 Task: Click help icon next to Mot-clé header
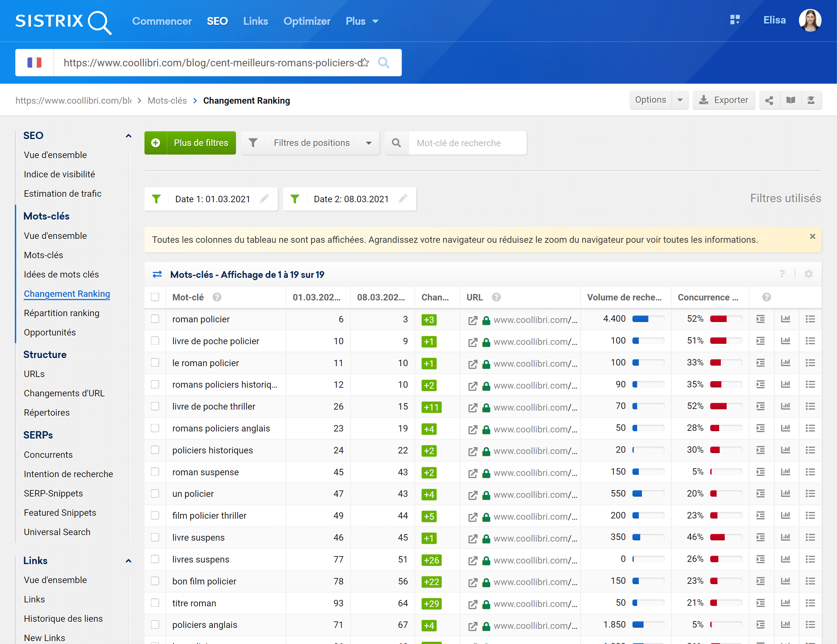tap(217, 297)
